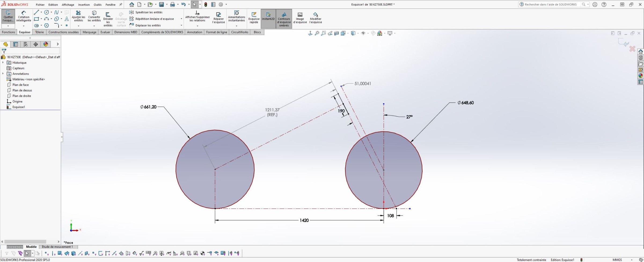Click the Cotation intelligente dimension tool
This screenshot has height=262, width=644.
click(24, 17)
